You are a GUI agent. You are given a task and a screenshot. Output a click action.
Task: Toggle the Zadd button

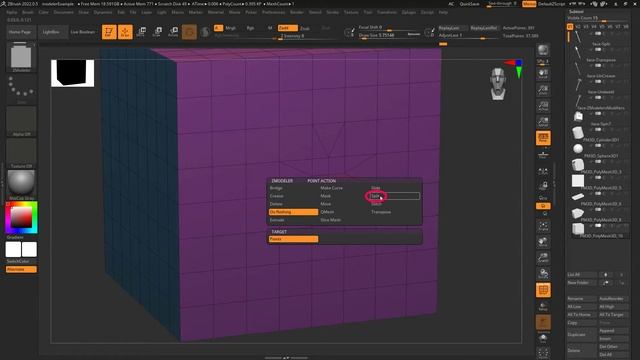[x=287, y=28]
